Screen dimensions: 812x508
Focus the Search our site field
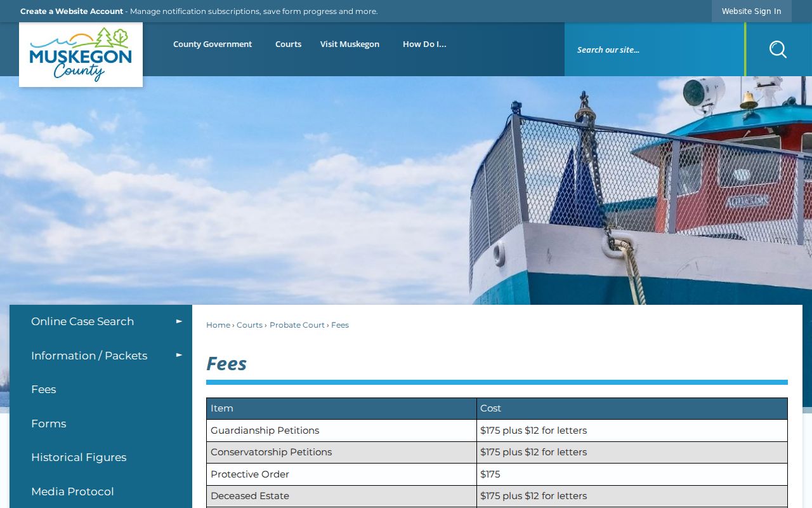[x=654, y=50]
